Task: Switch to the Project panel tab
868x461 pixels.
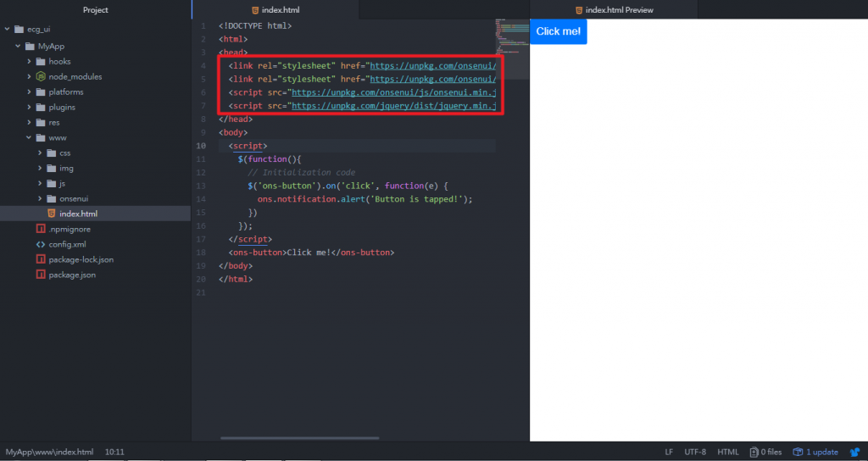Action: [x=96, y=10]
